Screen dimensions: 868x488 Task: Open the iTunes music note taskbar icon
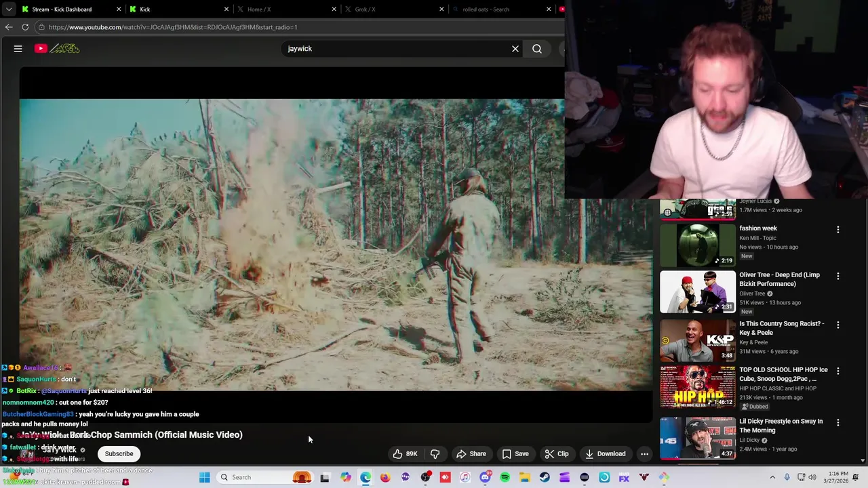(465, 477)
